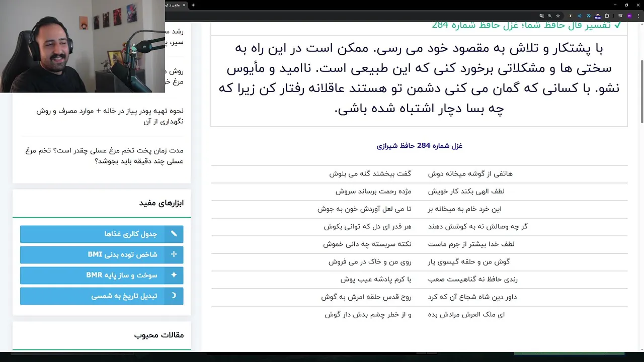Open the purple profile avatar
This screenshot has width=644, height=362.
[x=629, y=16]
